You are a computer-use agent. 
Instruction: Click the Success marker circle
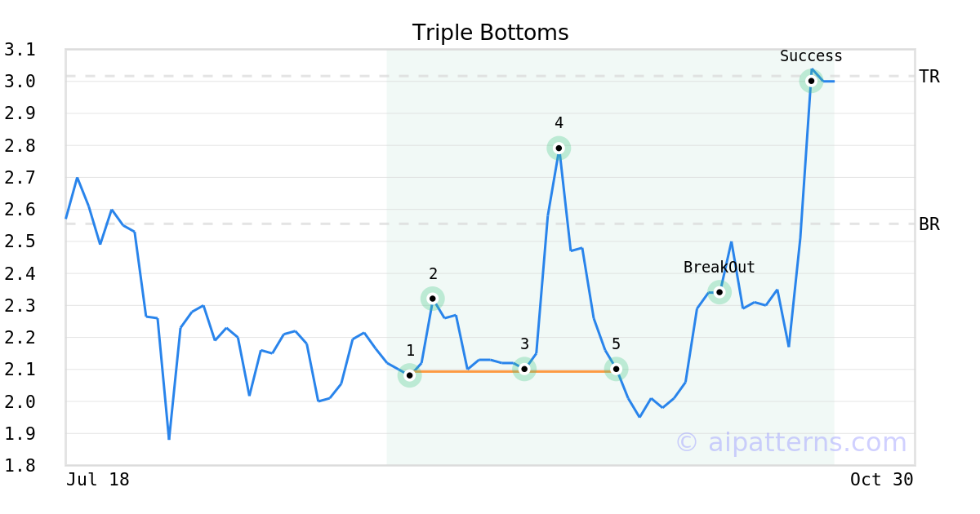click(x=811, y=81)
